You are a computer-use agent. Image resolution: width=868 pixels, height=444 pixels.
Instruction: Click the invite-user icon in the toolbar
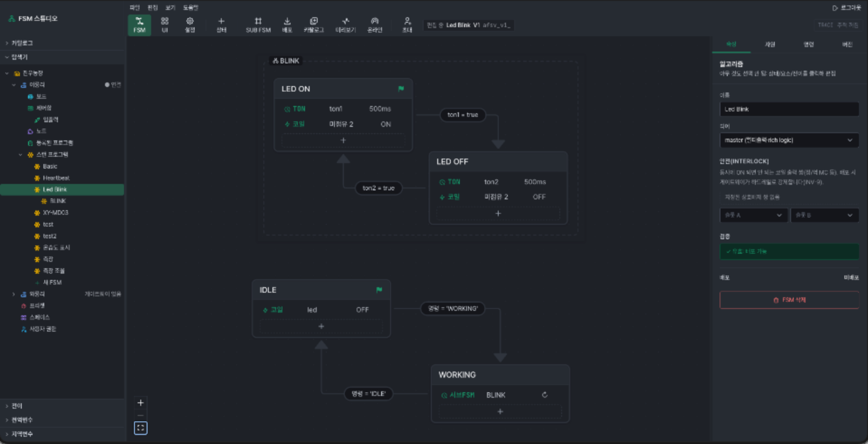coord(407,25)
